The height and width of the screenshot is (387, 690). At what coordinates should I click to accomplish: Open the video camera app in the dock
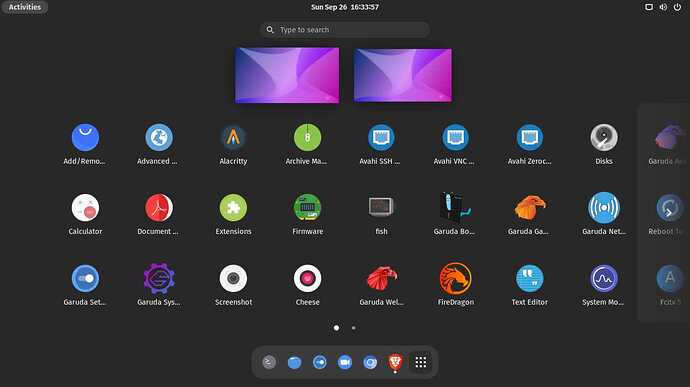click(345, 362)
